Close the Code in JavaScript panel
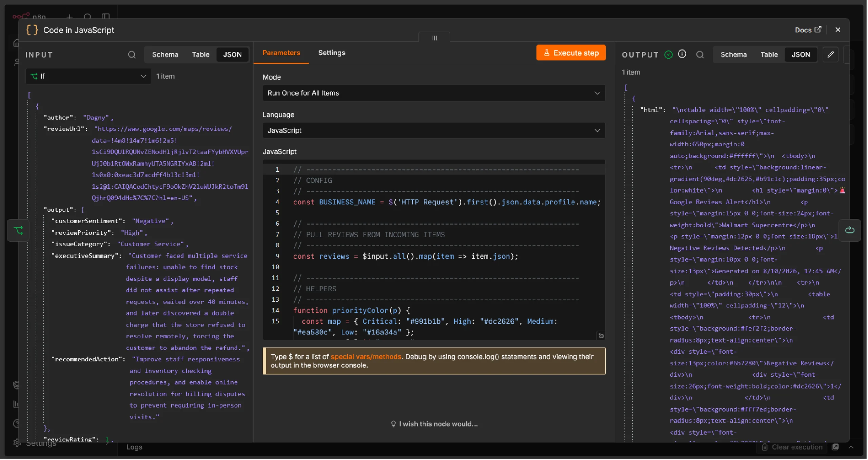The height and width of the screenshot is (460, 868). (839, 30)
